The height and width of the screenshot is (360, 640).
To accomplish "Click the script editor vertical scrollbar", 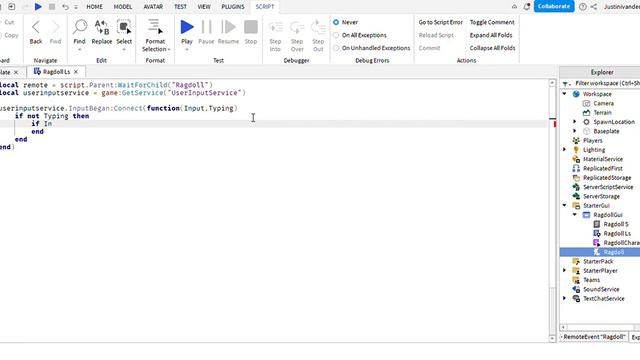I will coord(552,210).
